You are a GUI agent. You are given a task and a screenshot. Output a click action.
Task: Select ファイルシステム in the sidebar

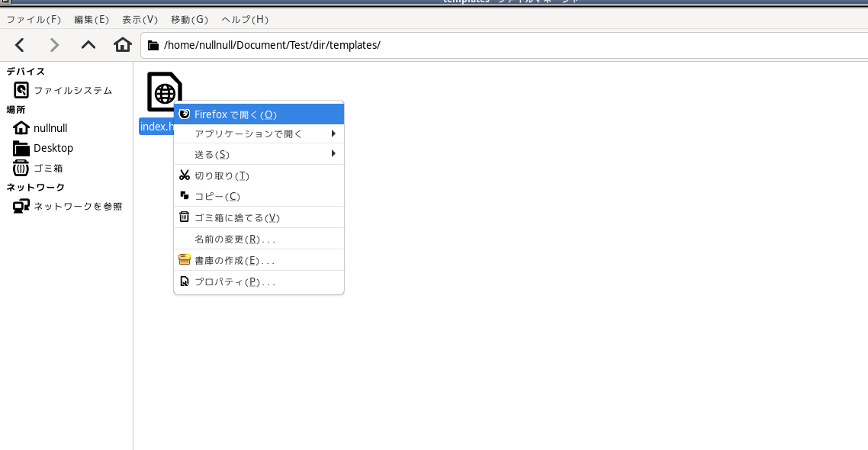click(x=72, y=90)
